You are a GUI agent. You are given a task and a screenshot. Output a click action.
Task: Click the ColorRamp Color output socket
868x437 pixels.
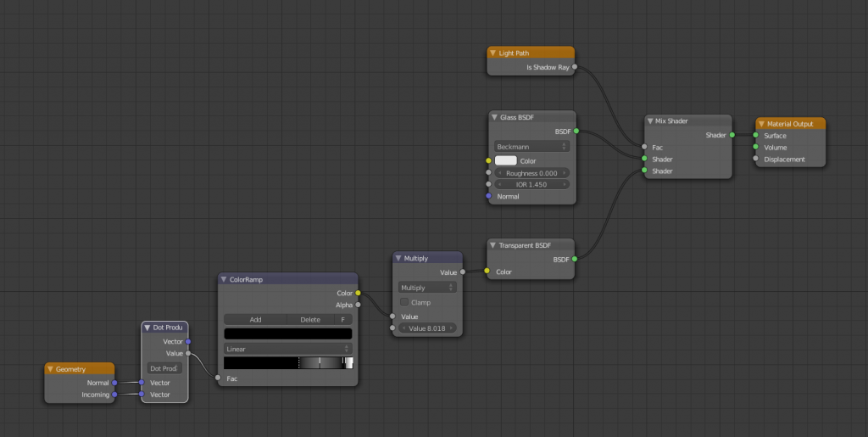pyautogui.click(x=359, y=293)
